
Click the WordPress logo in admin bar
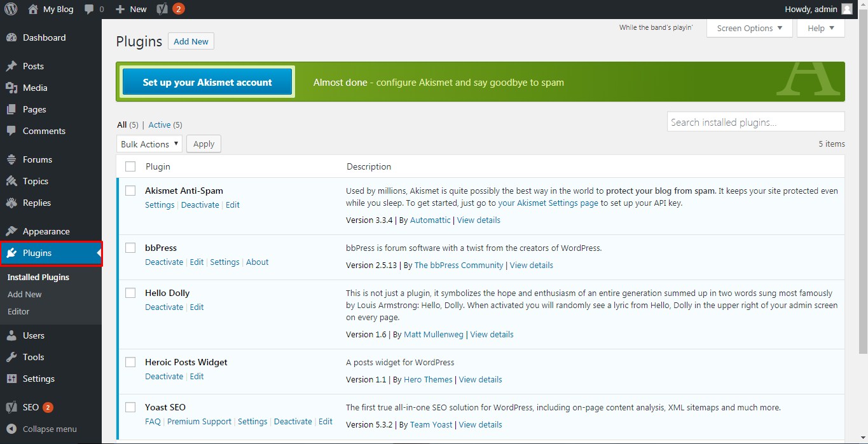11,9
